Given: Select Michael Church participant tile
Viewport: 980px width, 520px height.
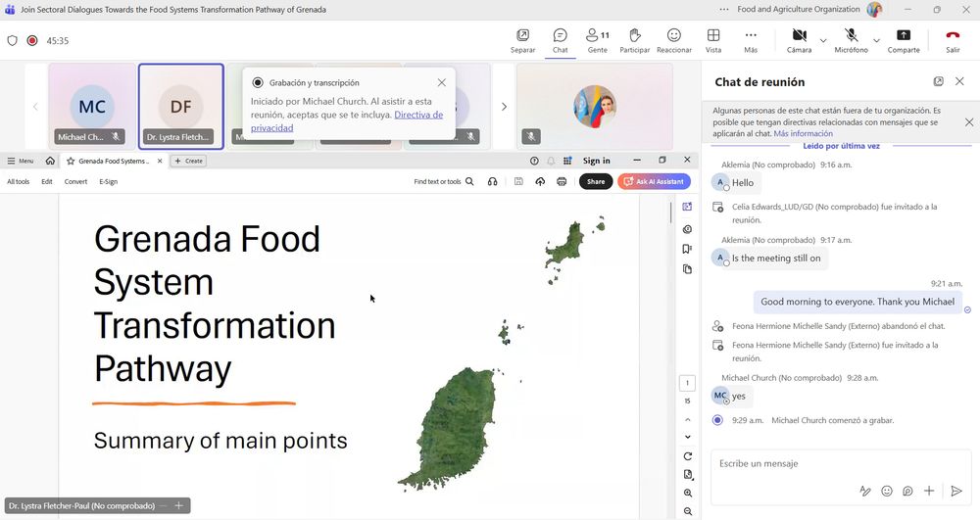Looking at the screenshot, I should click(x=92, y=106).
